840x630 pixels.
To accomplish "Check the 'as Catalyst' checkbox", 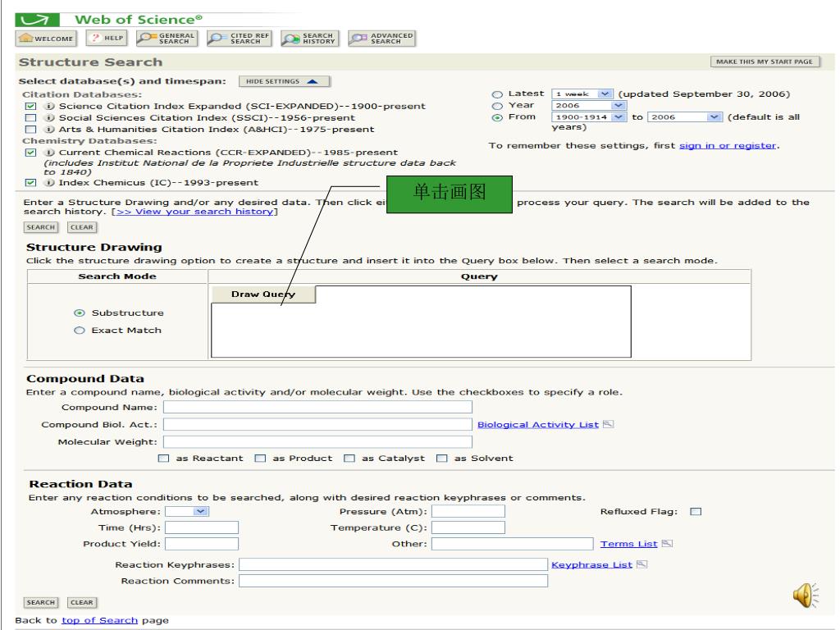I will [x=349, y=459].
